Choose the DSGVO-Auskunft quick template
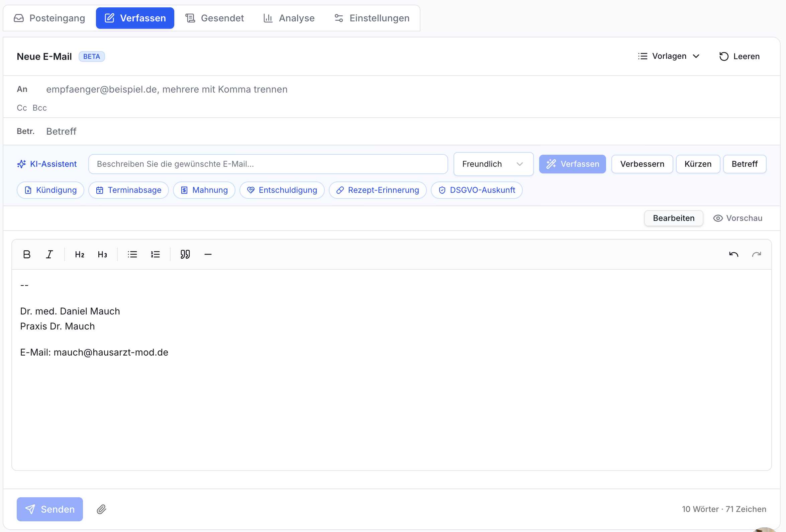The width and height of the screenshot is (786, 532). pos(477,190)
